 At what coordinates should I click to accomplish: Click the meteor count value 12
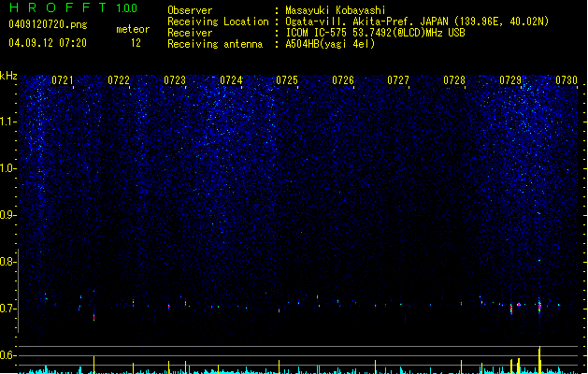[x=136, y=43]
